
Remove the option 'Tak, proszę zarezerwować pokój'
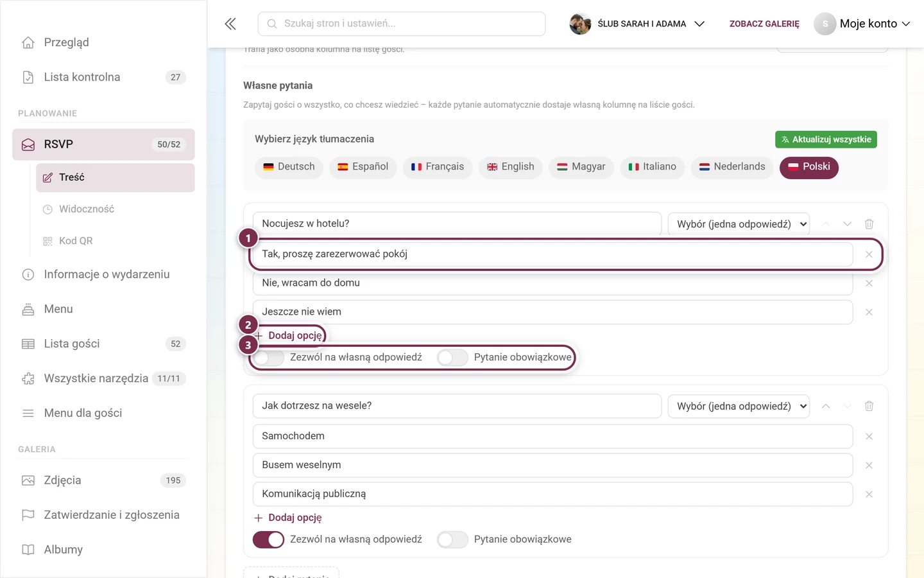[869, 254]
